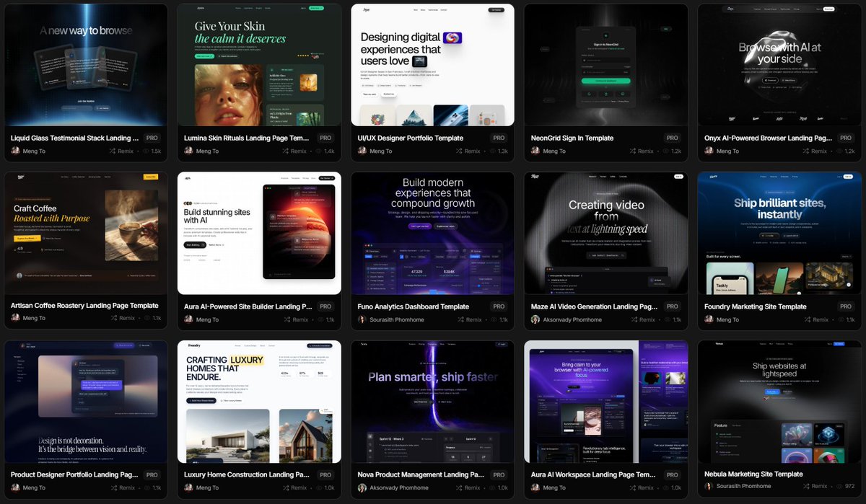Remix the Liquid Glass Testimonial Stack template
This screenshot has width=866, height=504.
(121, 151)
